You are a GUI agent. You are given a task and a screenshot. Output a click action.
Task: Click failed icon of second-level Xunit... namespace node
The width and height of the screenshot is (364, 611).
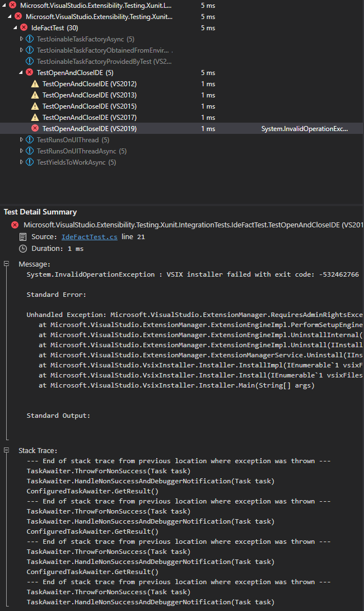click(x=18, y=17)
